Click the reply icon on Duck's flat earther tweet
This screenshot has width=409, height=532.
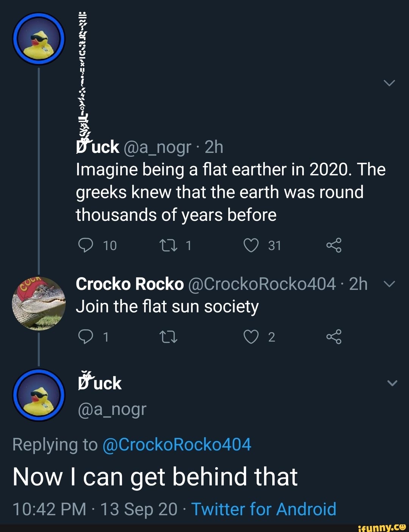[x=86, y=245]
